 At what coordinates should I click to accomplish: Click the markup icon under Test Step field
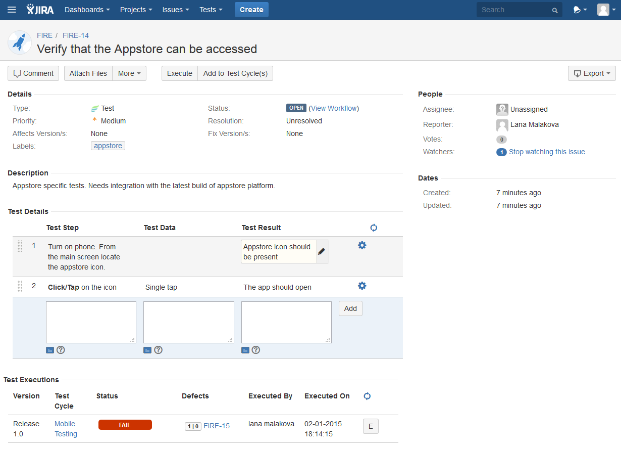50,350
